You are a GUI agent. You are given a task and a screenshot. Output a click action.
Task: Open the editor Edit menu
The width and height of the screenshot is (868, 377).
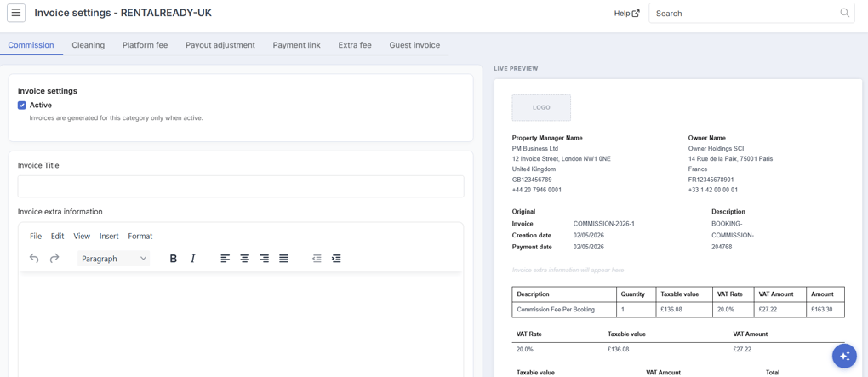[58, 236]
